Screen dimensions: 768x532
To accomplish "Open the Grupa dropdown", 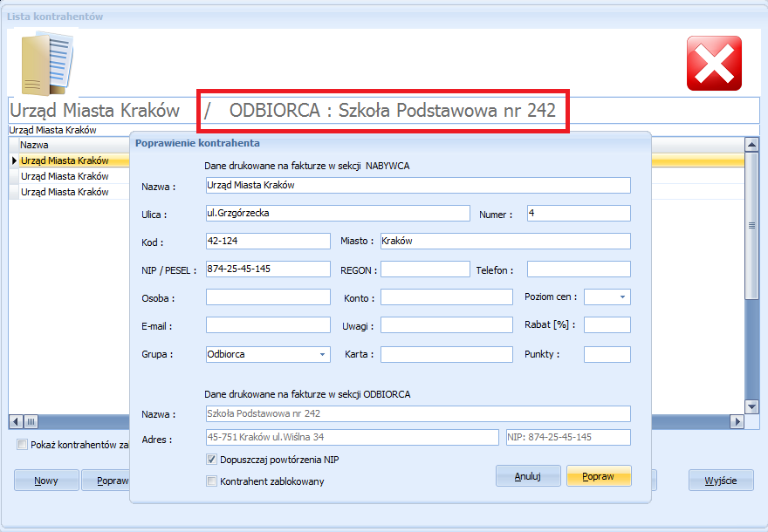I will (x=322, y=354).
